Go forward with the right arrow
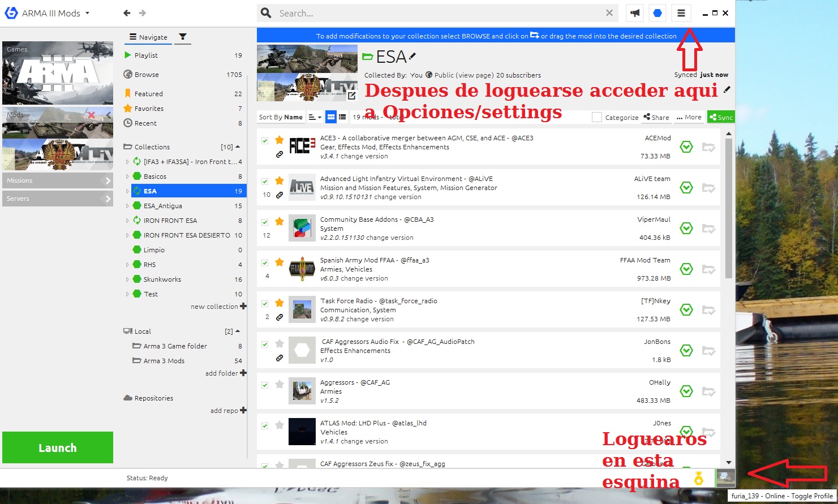 click(x=142, y=13)
